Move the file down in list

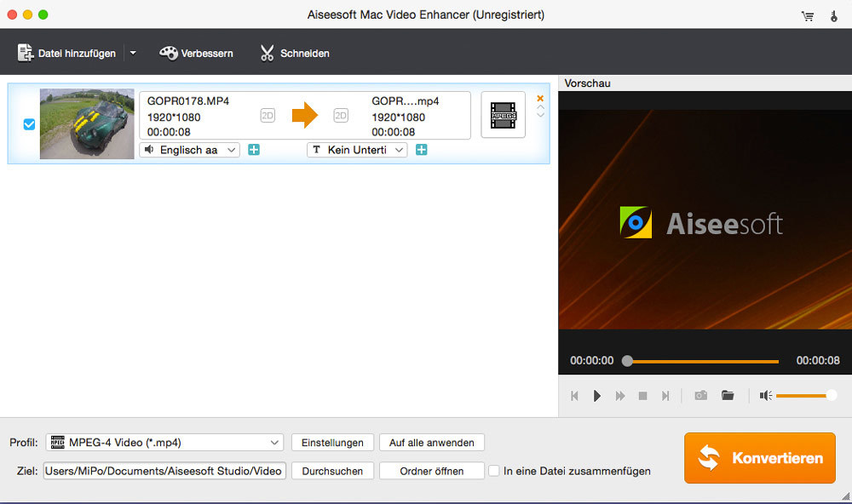(x=540, y=115)
